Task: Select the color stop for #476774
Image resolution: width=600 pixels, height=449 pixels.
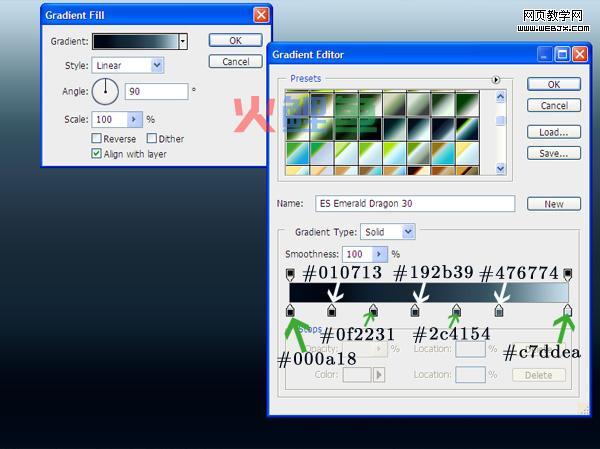Action: tap(499, 310)
